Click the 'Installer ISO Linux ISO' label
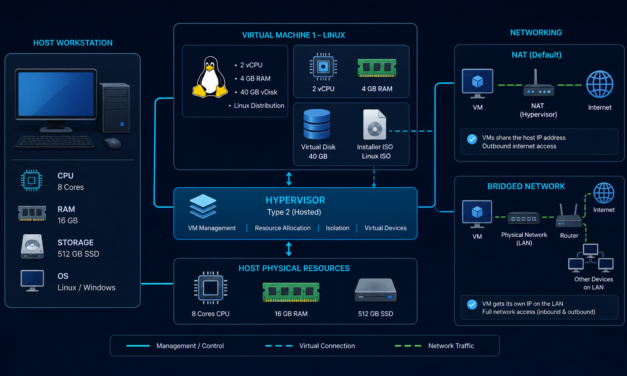 [375, 152]
